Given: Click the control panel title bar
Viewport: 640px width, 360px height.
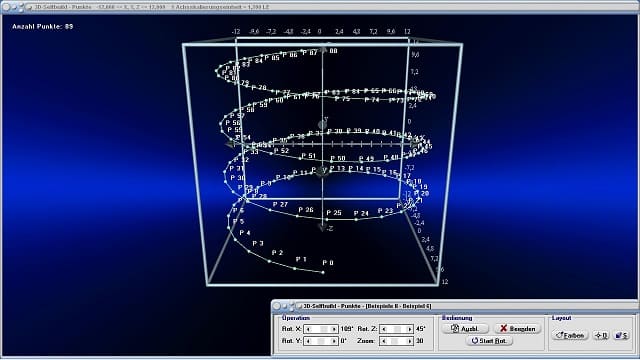Looking at the screenshot, I should [x=455, y=306].
